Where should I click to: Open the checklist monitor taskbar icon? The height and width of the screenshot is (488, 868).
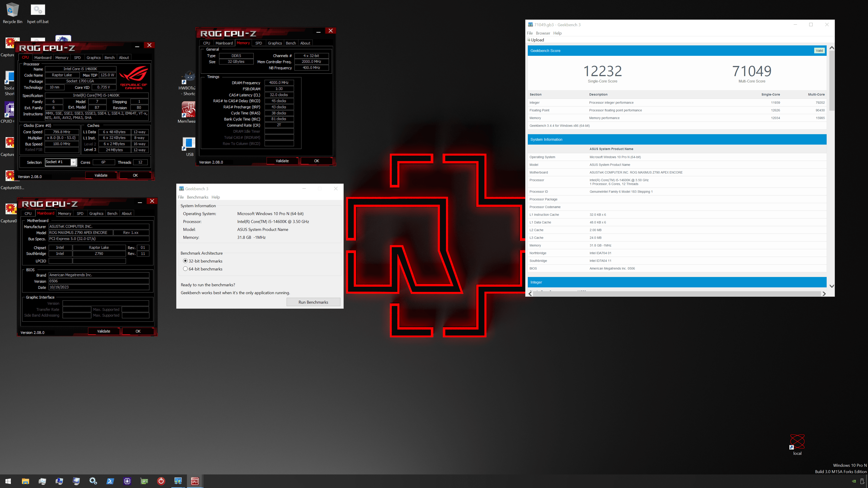(76, 481)
